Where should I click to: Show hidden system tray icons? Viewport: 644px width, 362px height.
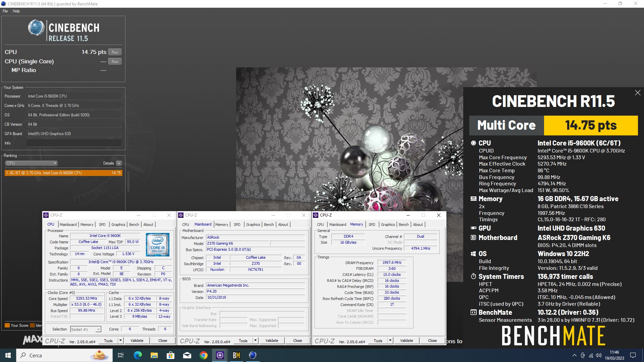click(574, 355)
